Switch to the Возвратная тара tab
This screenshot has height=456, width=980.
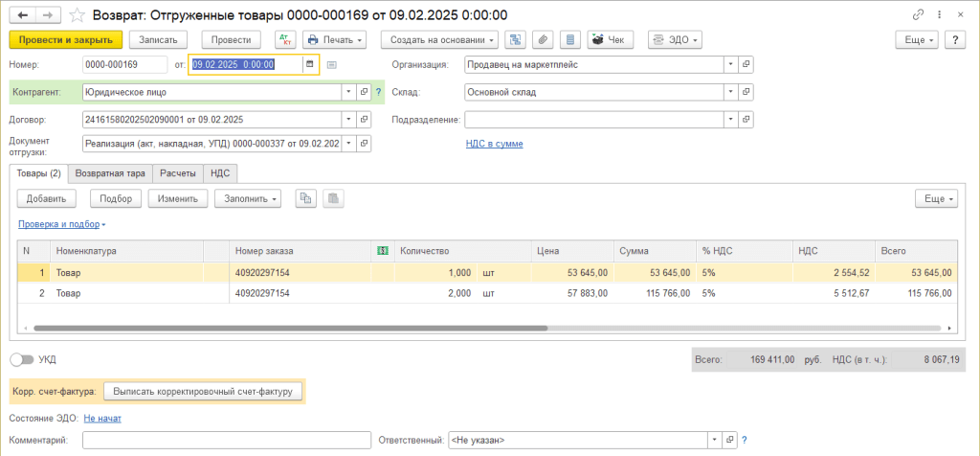tap(110, 173)
